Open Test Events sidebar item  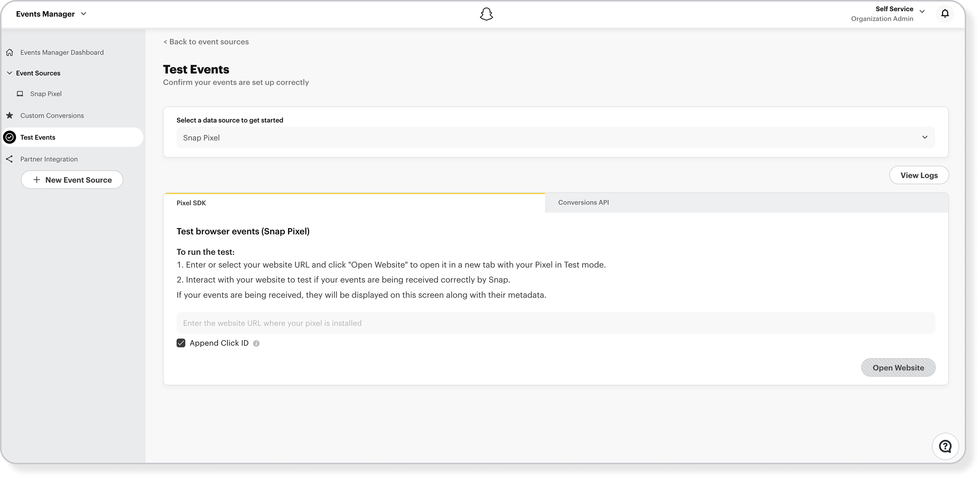73,137
